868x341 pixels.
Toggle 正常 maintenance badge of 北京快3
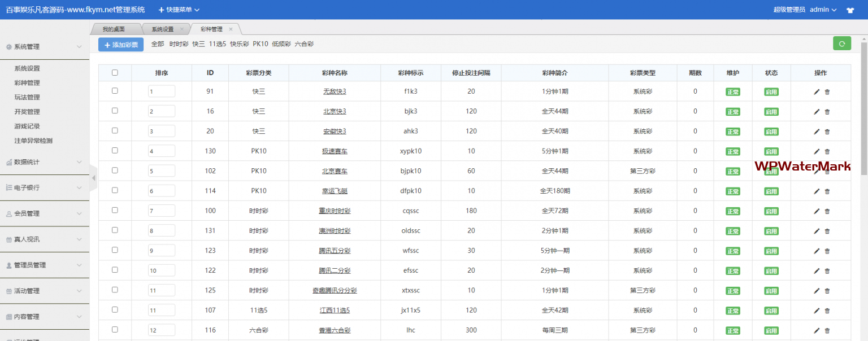(x=733, y=112)
